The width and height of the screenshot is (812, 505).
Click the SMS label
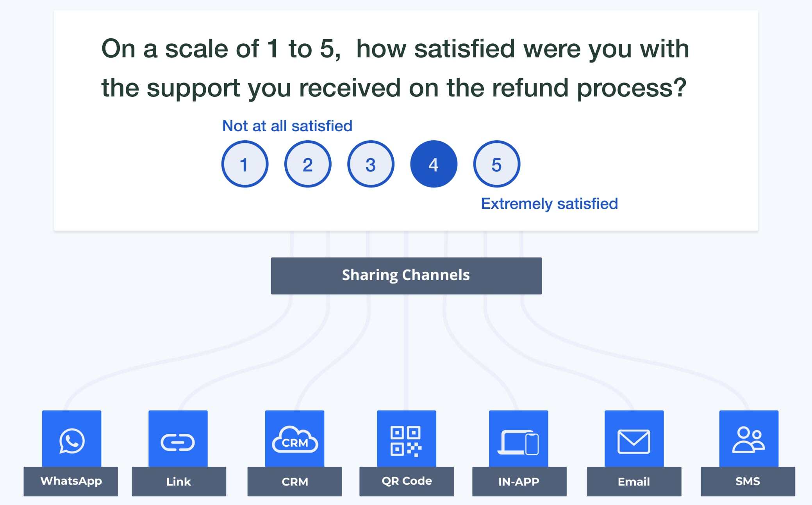click(748, 481)
